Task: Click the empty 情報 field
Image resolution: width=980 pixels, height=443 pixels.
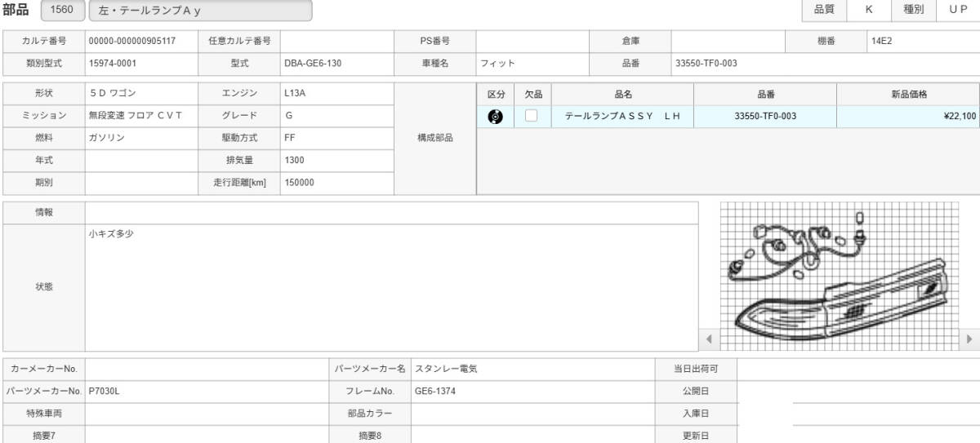Action: tap(392, 212)
